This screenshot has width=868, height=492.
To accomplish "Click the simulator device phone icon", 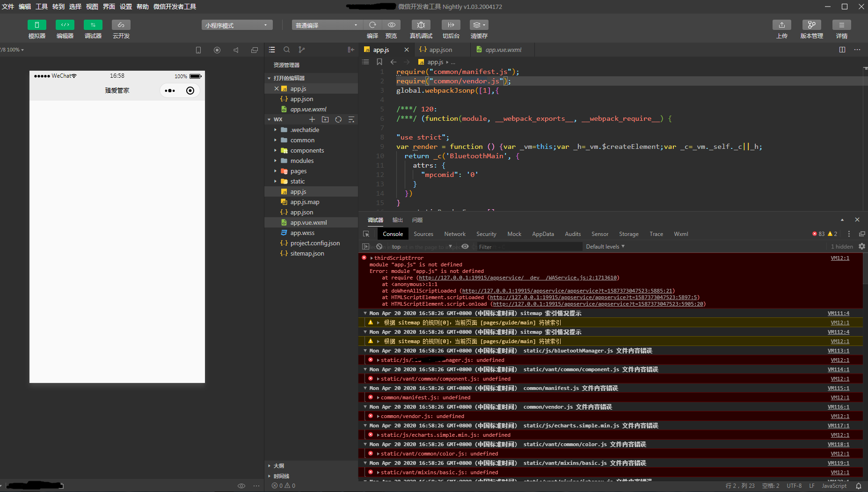I will [x=198, y=50].
